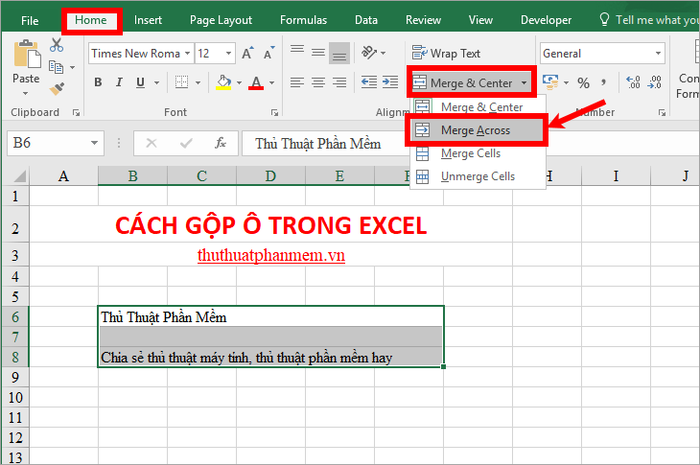Choose Merge Across from the menu
Screen dimensions: 700x465
[476, 130]
